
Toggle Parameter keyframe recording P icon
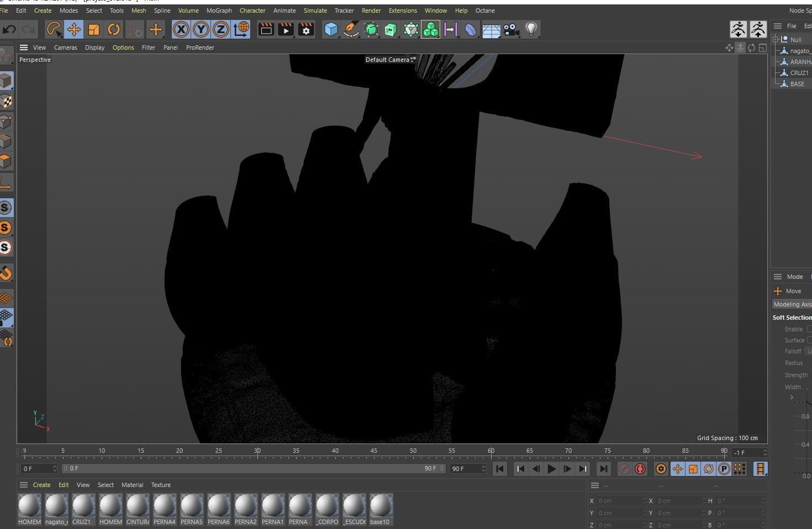pos(724,469)
